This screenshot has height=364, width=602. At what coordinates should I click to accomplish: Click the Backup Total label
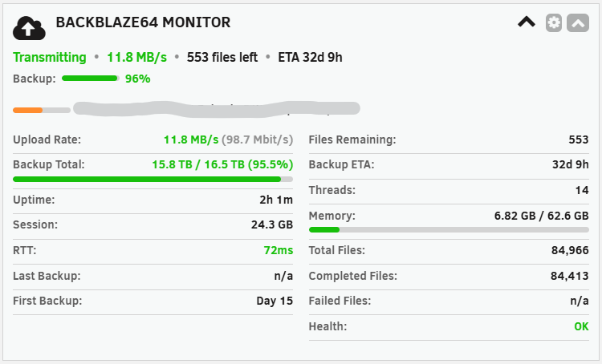[49, 164]
